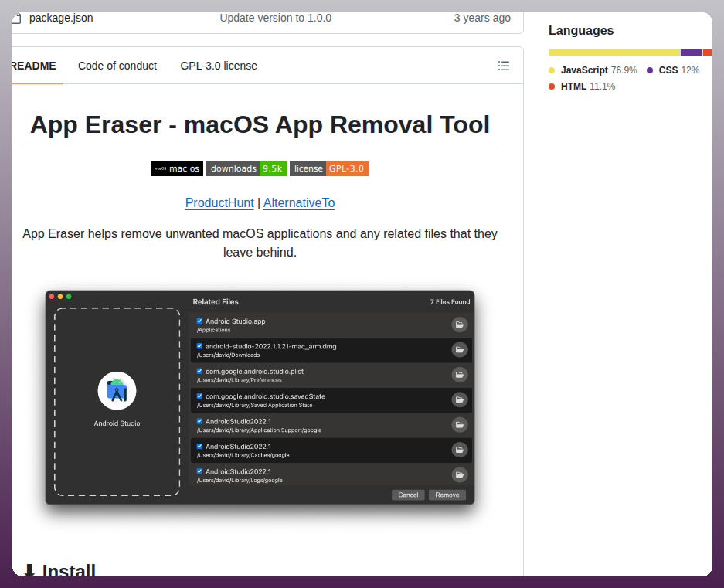Toggle the com.google.android.studio.plist checkbox
Viewport: 724px width, 588px height.
(x=199, y=371)
